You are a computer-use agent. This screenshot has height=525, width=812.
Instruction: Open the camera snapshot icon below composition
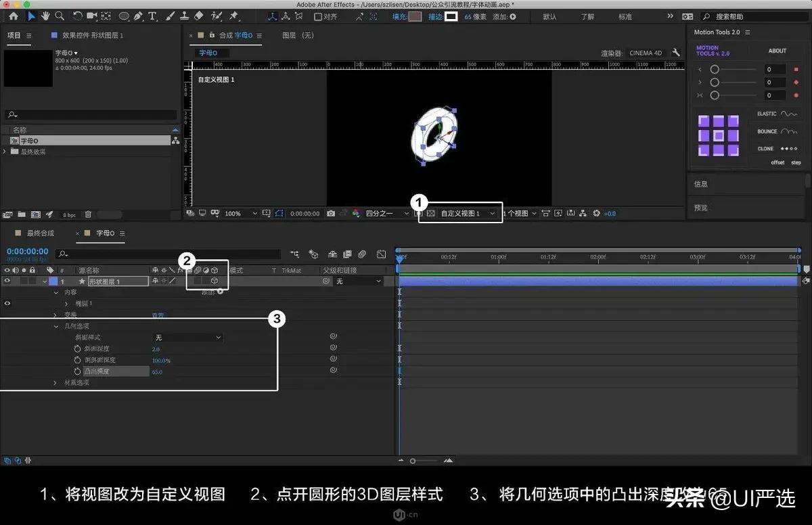[331, 213]
